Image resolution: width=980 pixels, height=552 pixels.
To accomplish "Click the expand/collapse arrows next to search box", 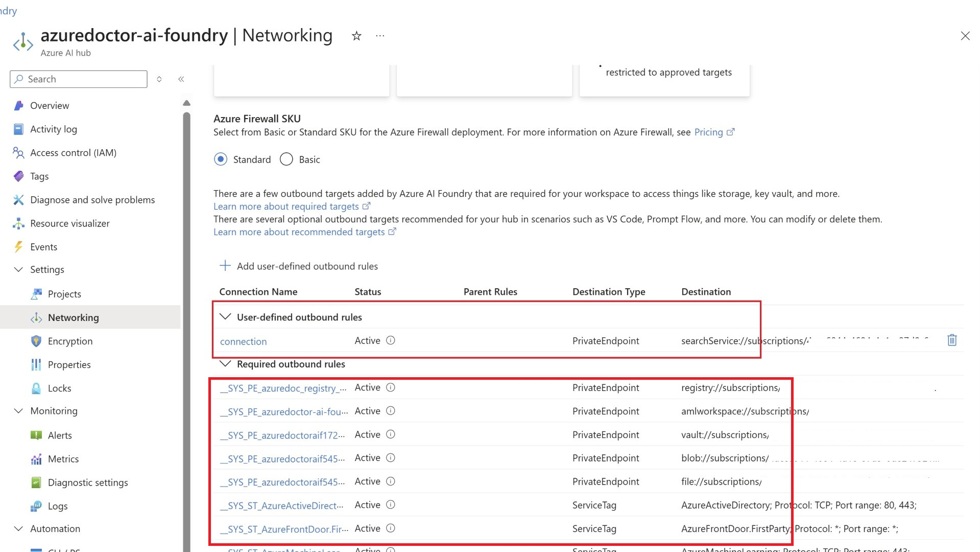I will tap(159, 79).
